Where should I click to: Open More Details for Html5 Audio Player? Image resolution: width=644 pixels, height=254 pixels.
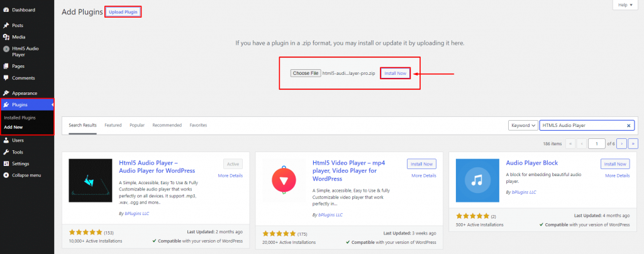230,175
